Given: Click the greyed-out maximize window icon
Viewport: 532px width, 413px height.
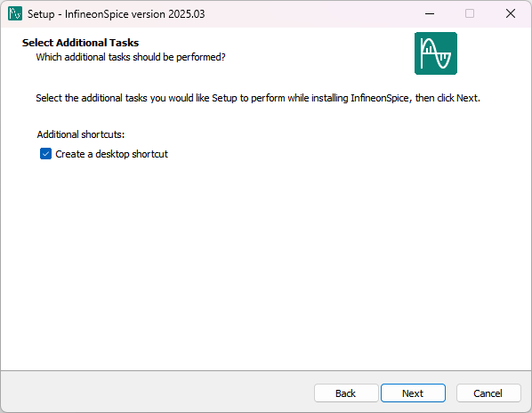Looking at the screenshot, I should (470, 13).
